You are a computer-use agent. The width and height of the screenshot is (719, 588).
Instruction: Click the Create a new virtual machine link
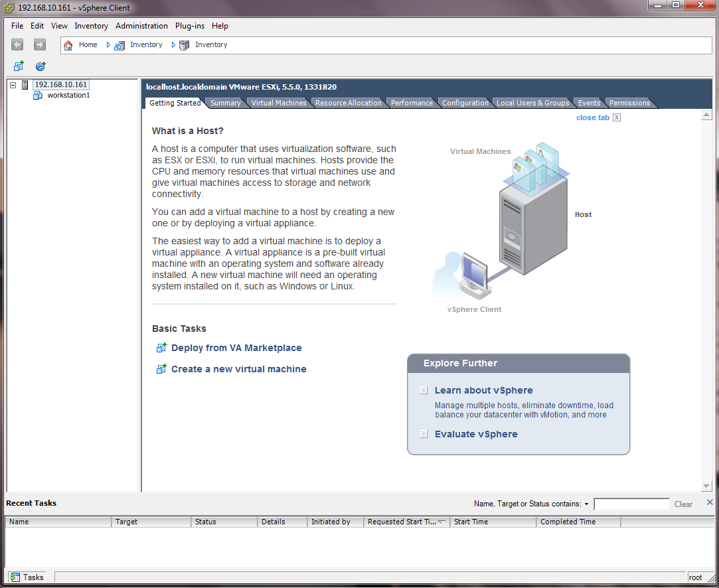pos(238,369)
